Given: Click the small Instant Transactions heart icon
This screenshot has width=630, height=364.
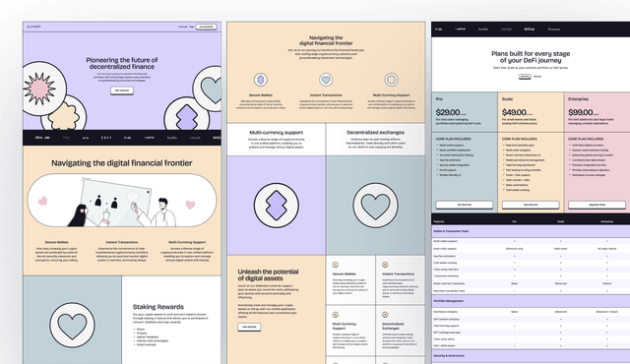Looking at the screenshot, I should pos(326,80).
